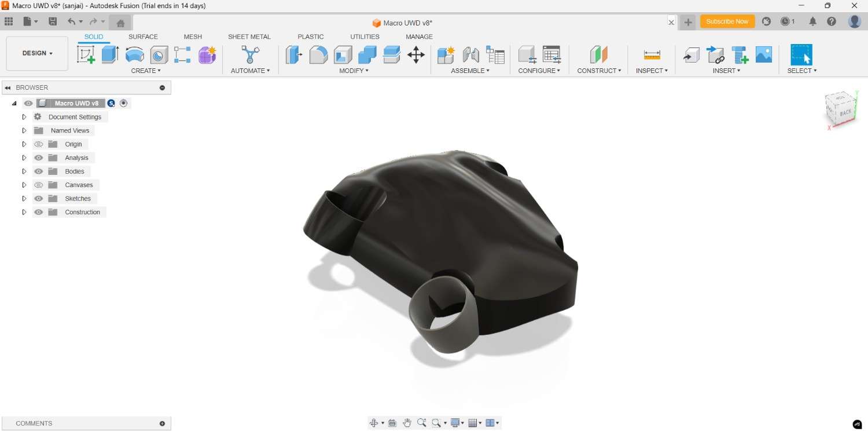Open the CREATE dropdown menu
Screen dimensions: 868x431
[x=146, y=71]
